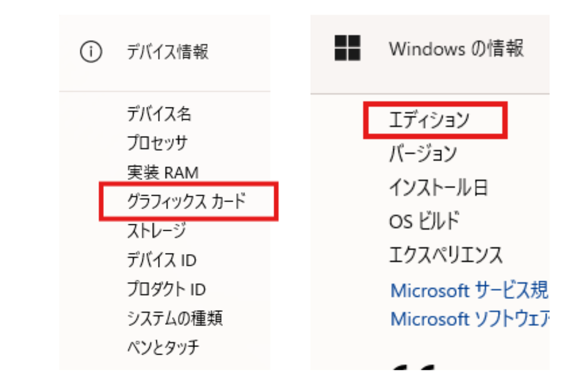This screenshot has height=388, width=588.
Task: Click the Windows logo icon
Action: [347, 48]
